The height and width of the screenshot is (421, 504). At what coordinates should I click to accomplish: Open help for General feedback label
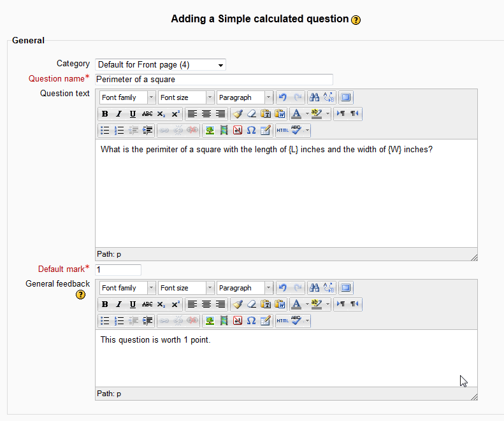tap(81, 294)
